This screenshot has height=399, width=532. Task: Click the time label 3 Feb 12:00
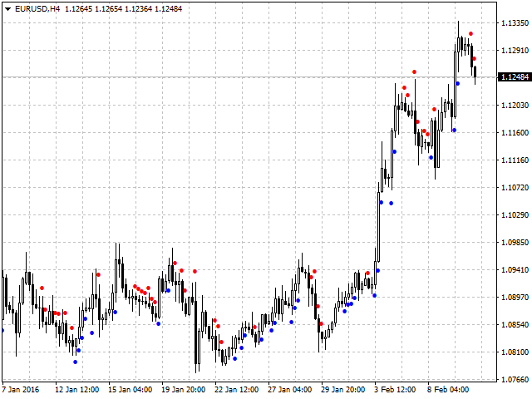(x=395, y=390)
